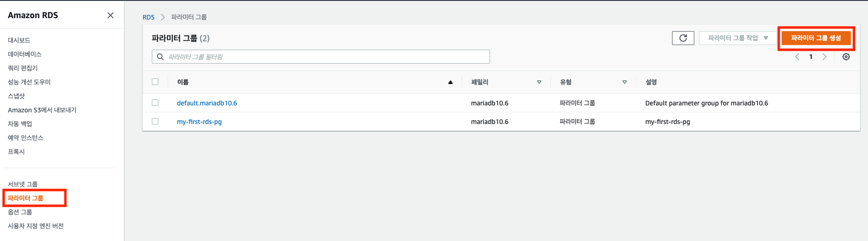Select all parameter groups checkbox
868x241 pixels.
(155, 82)
